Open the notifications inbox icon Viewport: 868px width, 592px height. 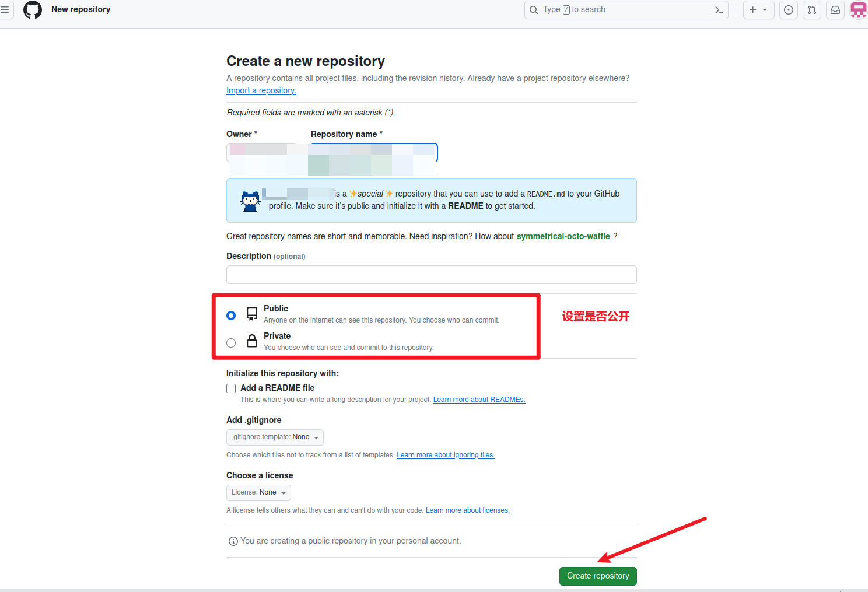(835, 10)
